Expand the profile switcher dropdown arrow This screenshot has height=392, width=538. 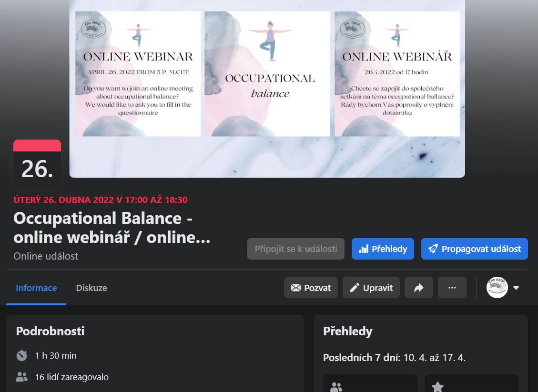[516, 288]
